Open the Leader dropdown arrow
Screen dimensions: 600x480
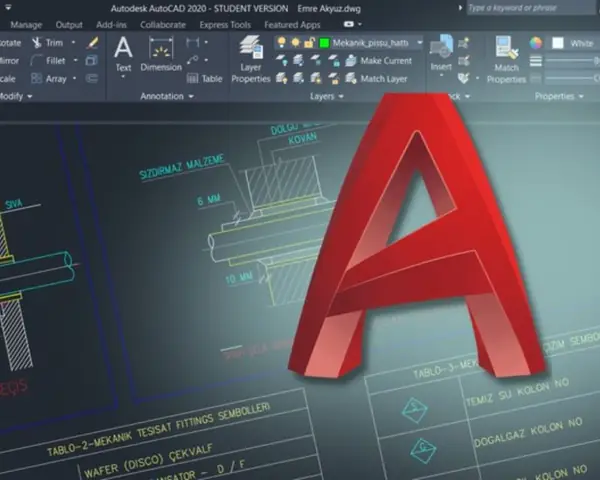tap(206, 60)
